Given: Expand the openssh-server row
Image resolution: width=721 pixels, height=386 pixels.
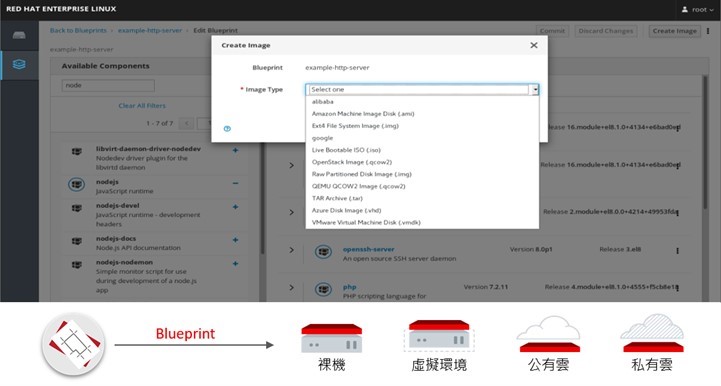Looking at the screenshot, I should coord(292,250).
